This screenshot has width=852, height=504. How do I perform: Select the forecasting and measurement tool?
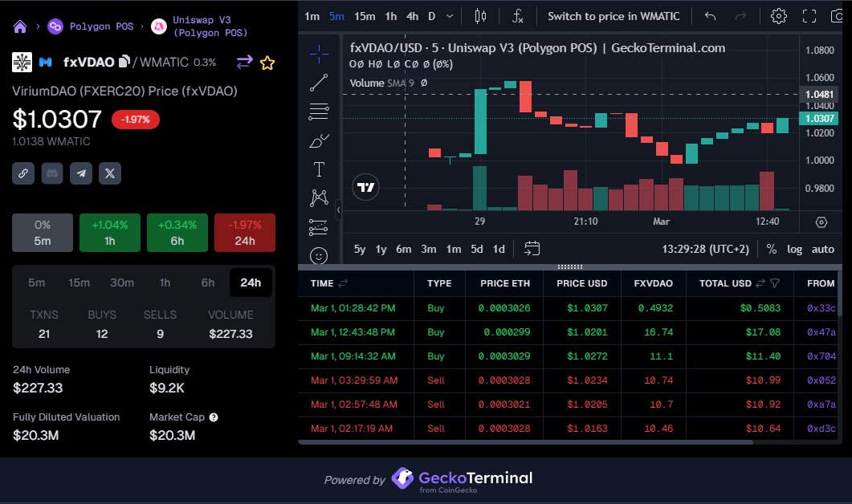point(319,227)
